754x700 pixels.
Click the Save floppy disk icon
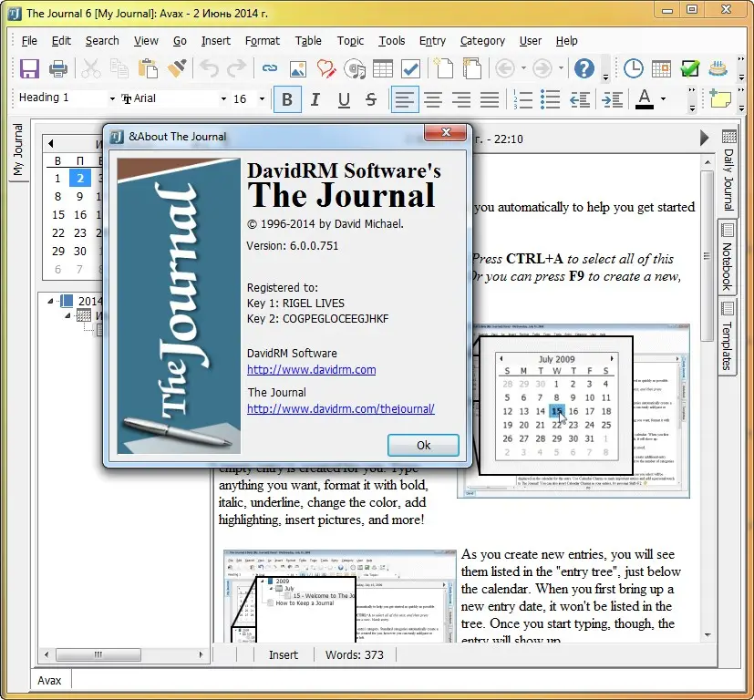click(29, 68)
